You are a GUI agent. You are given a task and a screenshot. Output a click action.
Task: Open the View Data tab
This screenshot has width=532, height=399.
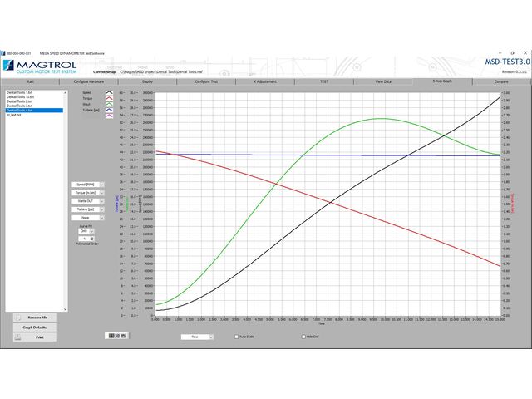(x=383, y=82)
